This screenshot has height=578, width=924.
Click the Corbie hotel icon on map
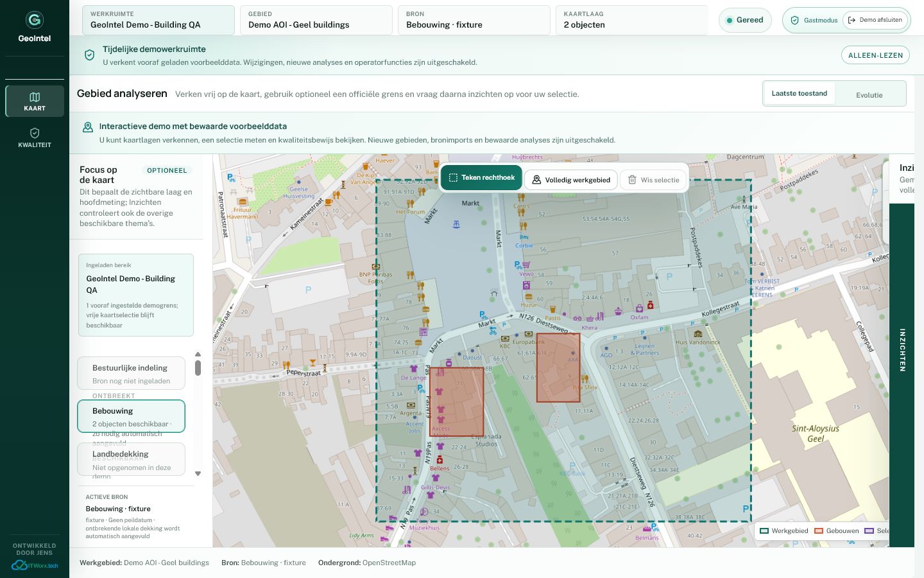tap(524, 237)
